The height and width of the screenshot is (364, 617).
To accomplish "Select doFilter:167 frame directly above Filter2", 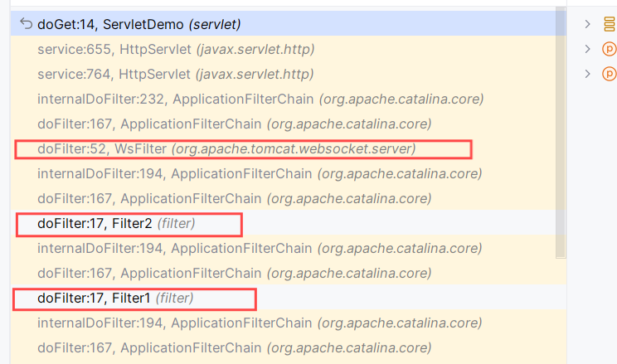I will 234,199.
